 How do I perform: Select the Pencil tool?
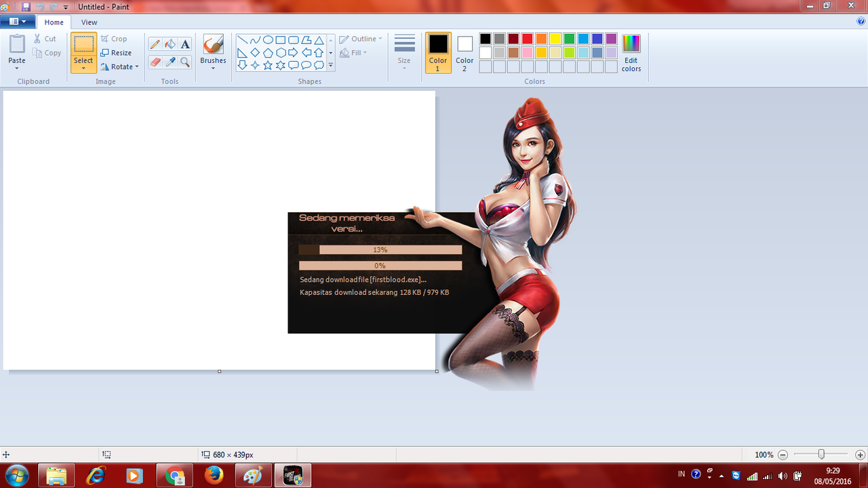155,44
